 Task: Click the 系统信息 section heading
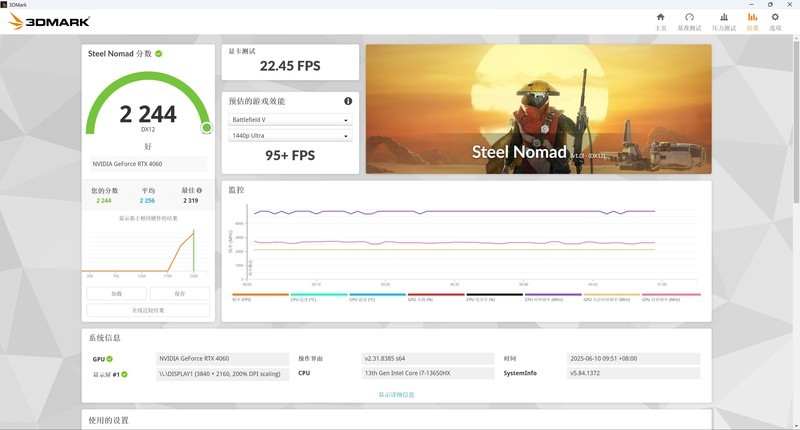click(x=105, y=338)
